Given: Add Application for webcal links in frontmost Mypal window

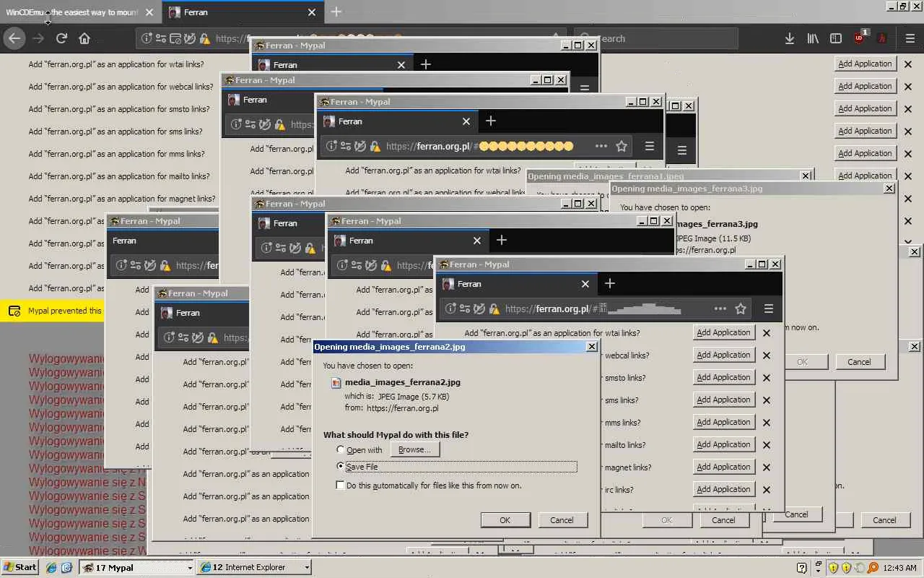Looking at the screenshot, I should (x=723, y=355).
